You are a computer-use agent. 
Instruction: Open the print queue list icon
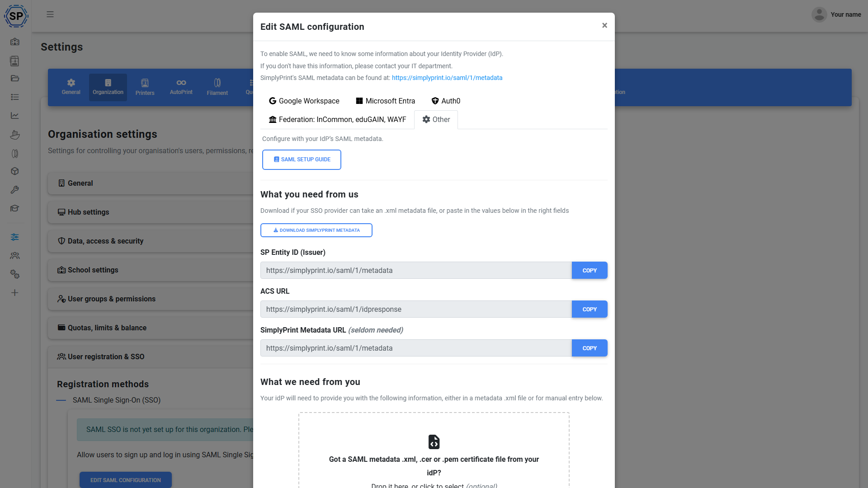15,97
